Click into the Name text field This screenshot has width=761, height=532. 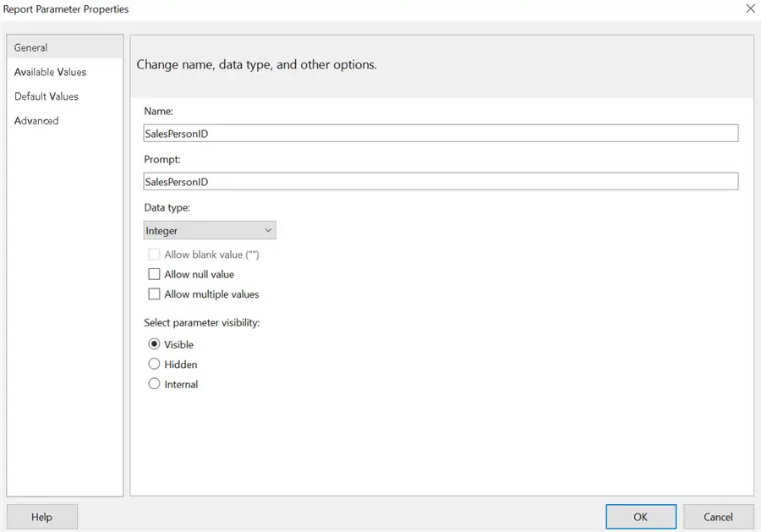coord(441,134)
